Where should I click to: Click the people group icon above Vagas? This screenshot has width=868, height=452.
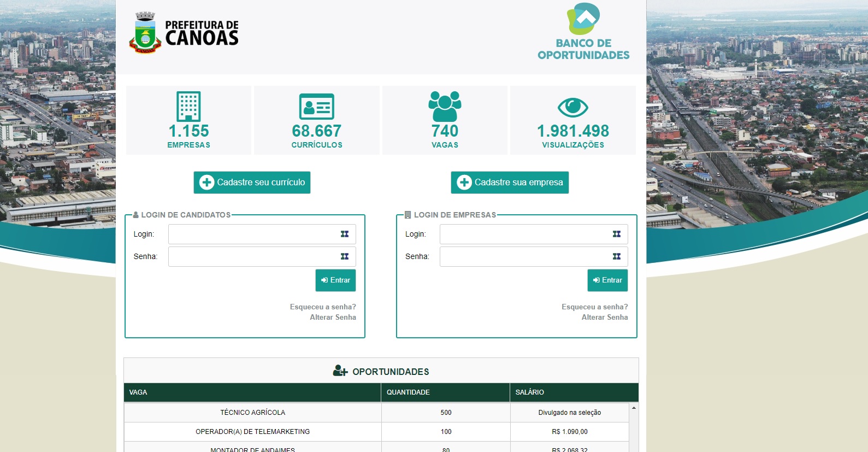click(x=445, y=106)
